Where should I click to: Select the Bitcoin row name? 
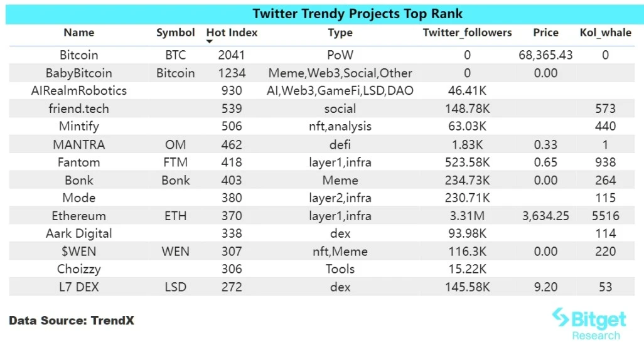(x=79, y=55)
